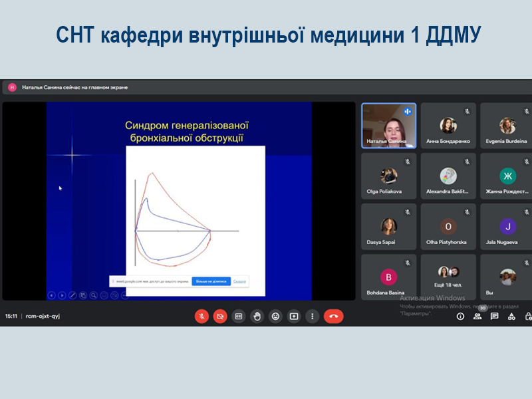Select Наталья Санина video tile
This screenshot has height=399, width=532.
pyautogui.click(x=389, y=125)
